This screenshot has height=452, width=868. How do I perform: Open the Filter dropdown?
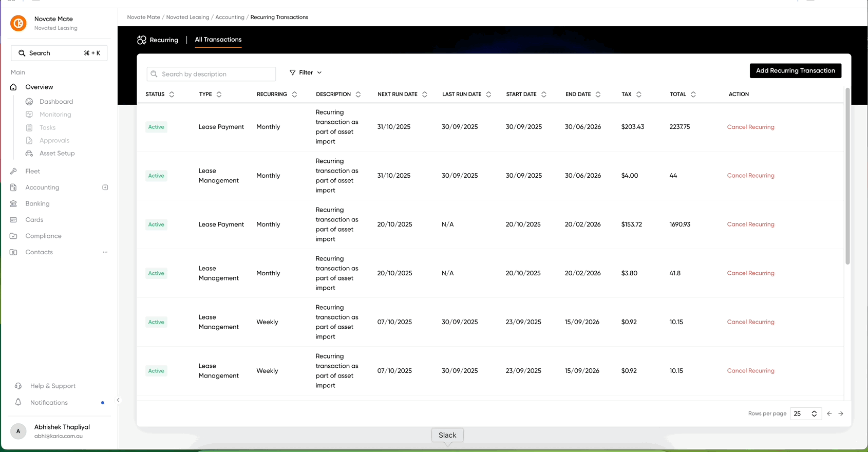click(x=306, y=72)
